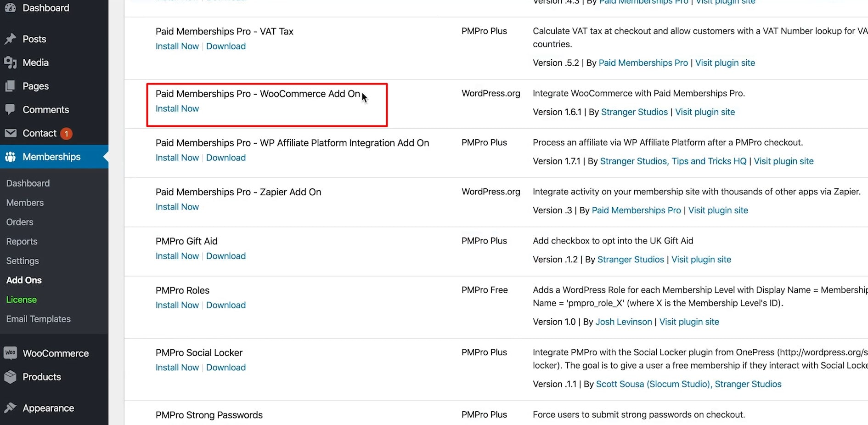Install Now for VAT Tax add on
The width and height of the screenshot is (868, 425).
coord(177,46)
